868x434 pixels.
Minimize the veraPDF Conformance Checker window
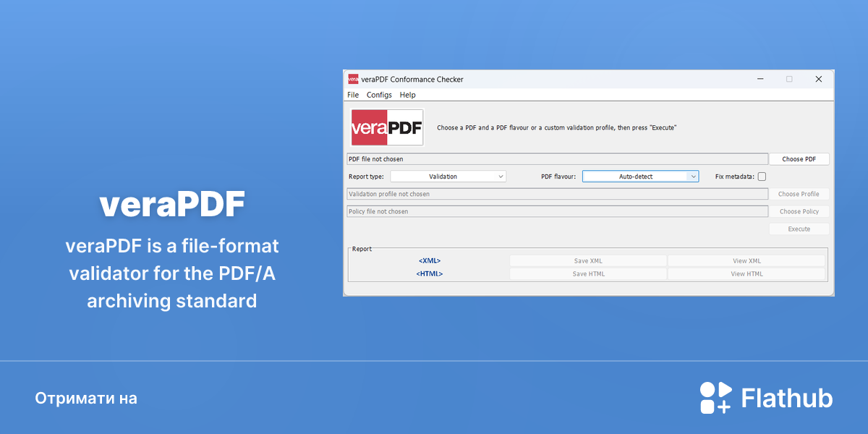760,80
